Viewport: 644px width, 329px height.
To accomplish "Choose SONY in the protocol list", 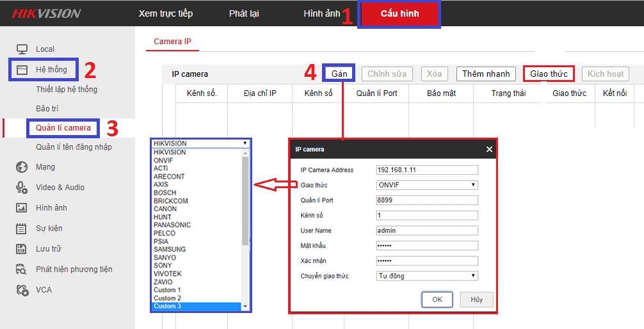I will coord(163,266).
